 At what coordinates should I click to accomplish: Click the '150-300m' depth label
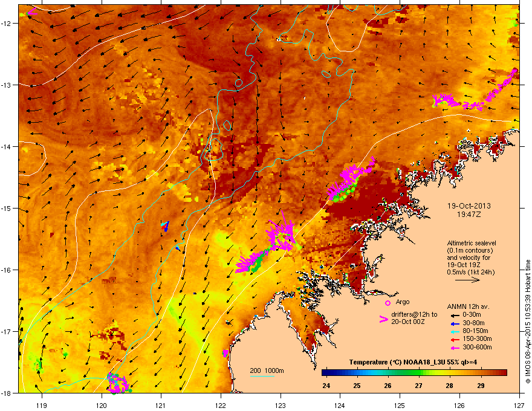[x=477, y=338]
